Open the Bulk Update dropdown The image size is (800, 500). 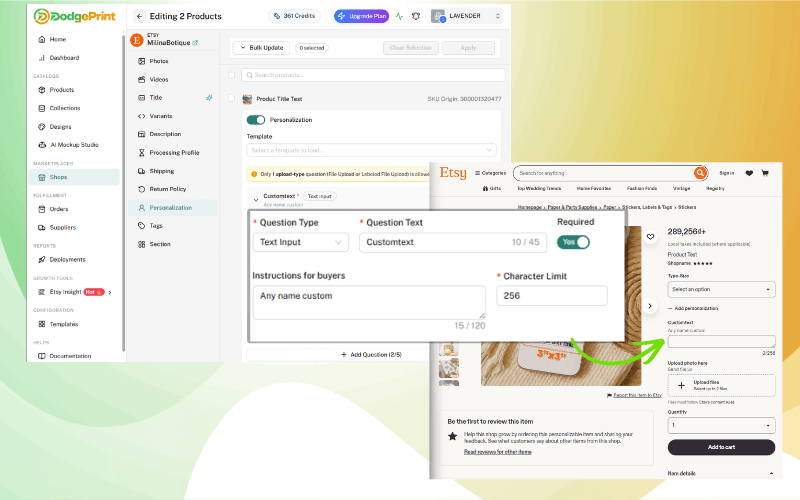point(262,48)
